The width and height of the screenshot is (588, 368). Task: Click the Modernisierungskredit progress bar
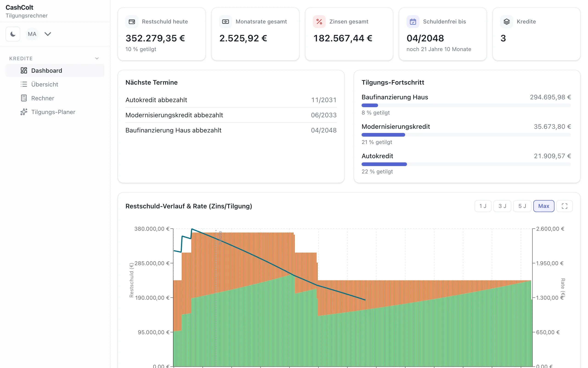click(x=466, y=135)
